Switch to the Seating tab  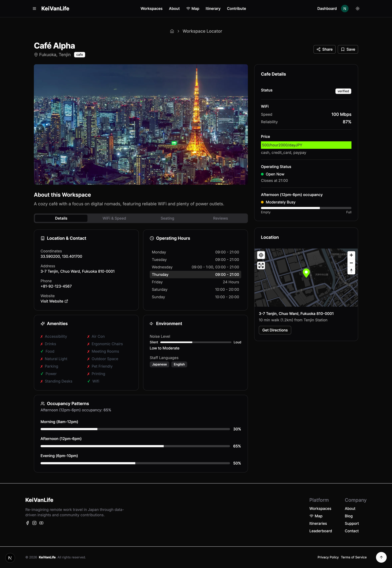(x=167, y=218)
